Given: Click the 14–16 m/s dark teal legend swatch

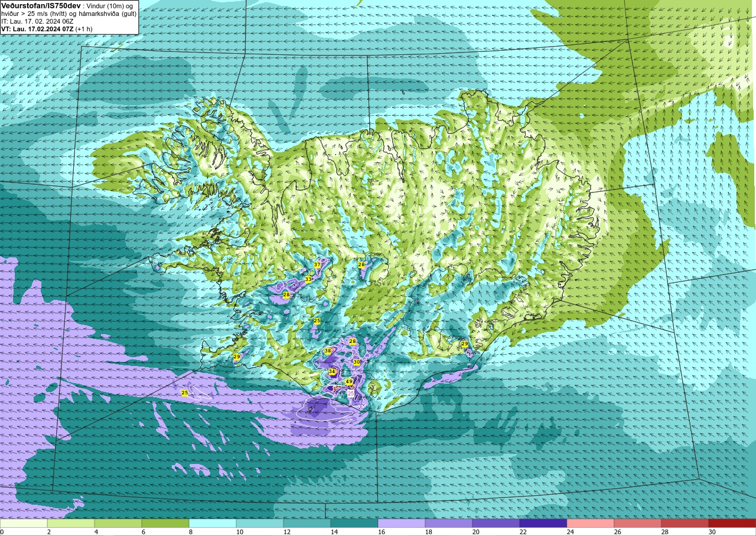Looking at the screenshot, I should (x=354, y=523).
